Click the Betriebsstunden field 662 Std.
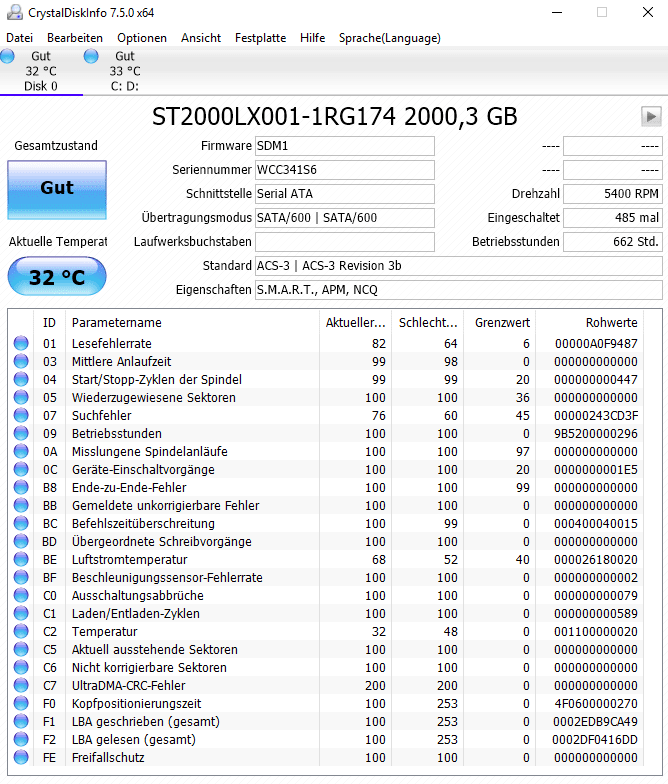The width and height of the screenshot is (668, 784). 612,242
